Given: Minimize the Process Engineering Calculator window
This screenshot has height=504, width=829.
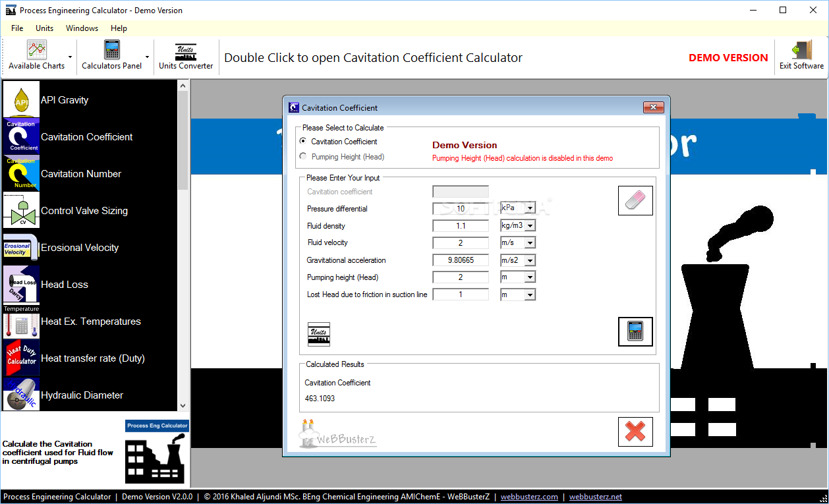Looking at the screenshot, I should pyautogui.click(x=753, y=10).
